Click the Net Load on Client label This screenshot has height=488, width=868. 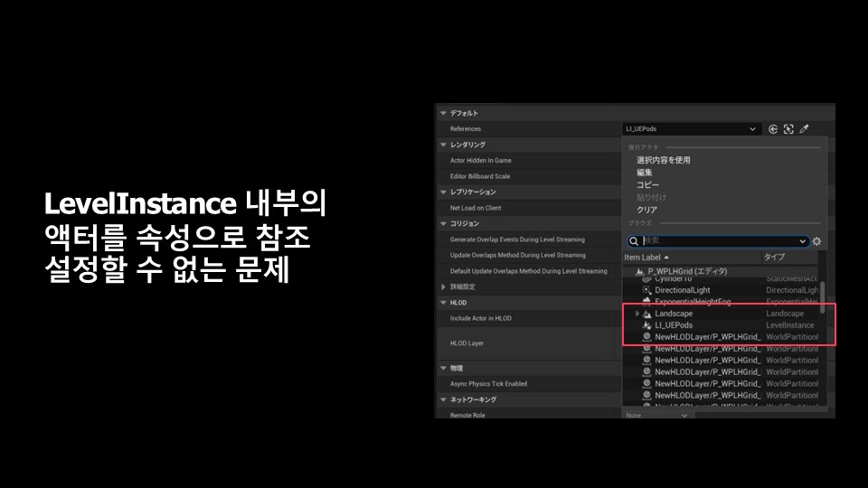click(476, 208)
